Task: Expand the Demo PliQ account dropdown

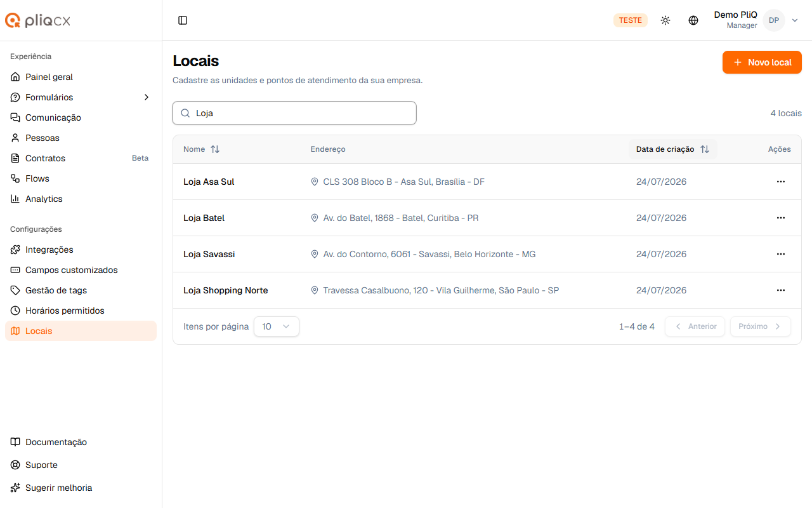Action: [795, 20]
